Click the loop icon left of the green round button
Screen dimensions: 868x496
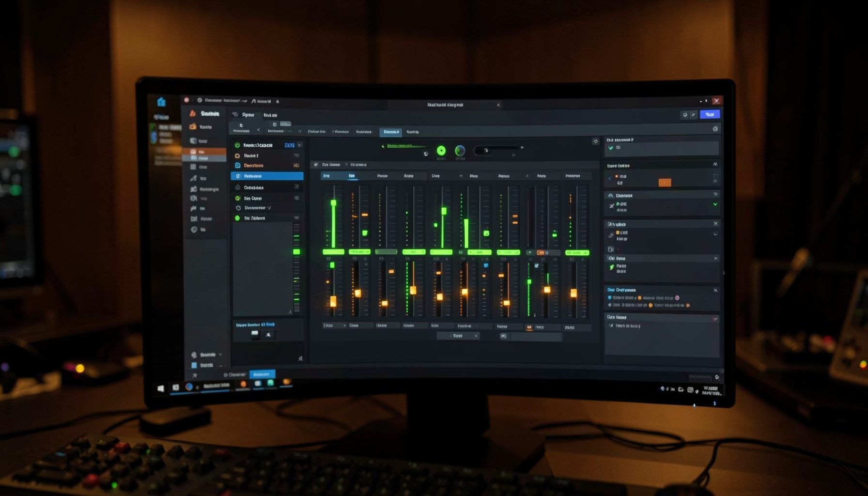(426, 154)
